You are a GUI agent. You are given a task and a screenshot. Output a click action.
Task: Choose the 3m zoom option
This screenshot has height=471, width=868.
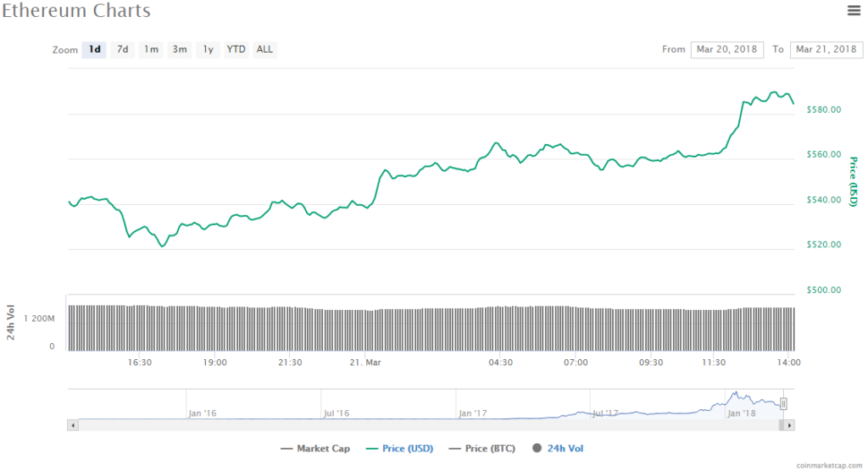coord(180,50)
